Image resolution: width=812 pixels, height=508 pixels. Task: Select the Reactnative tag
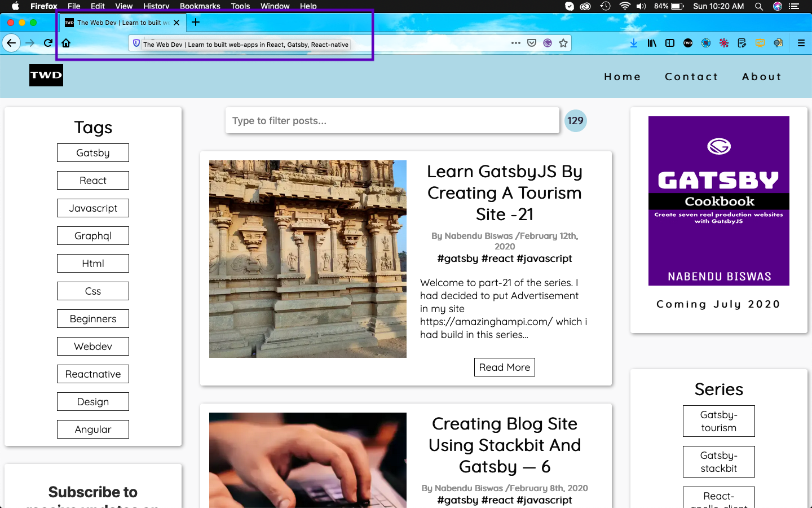click(x=93, y=374)
